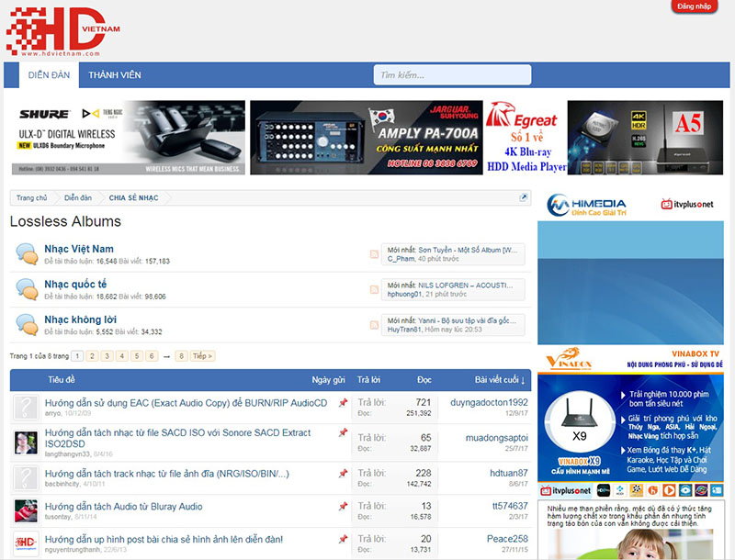Switch to the THÀNH VIÊN tab

pos(115,75)
